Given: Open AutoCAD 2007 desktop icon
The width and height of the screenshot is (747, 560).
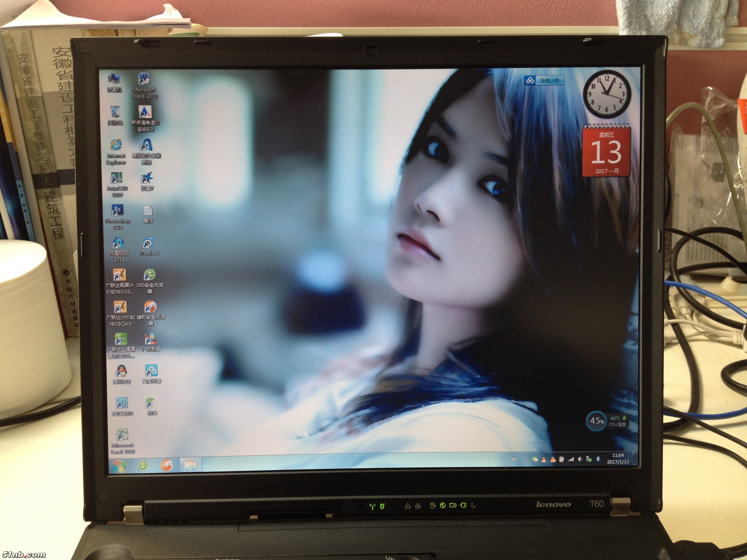Looking at the screenshot, I should (x=116, y=178).
